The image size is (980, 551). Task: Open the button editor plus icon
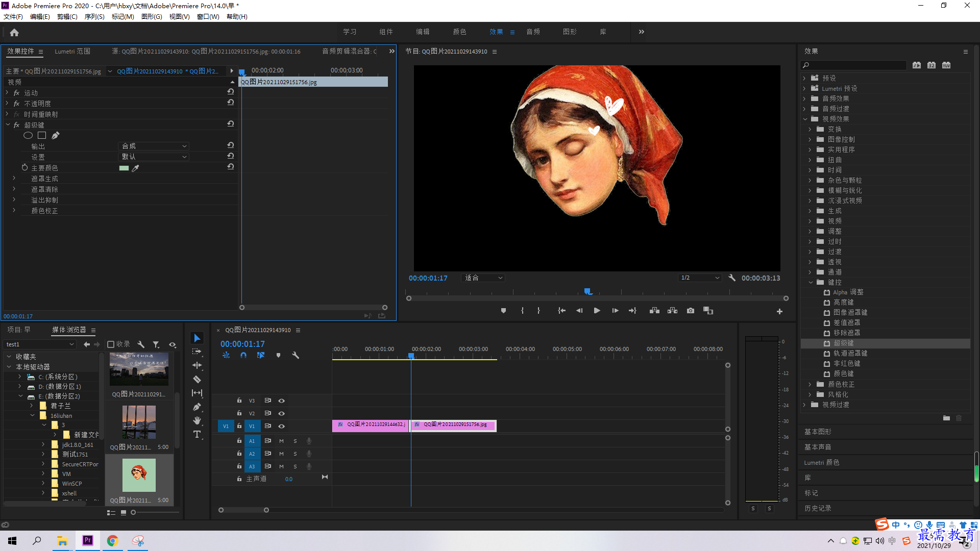click(x=779, y=312)
